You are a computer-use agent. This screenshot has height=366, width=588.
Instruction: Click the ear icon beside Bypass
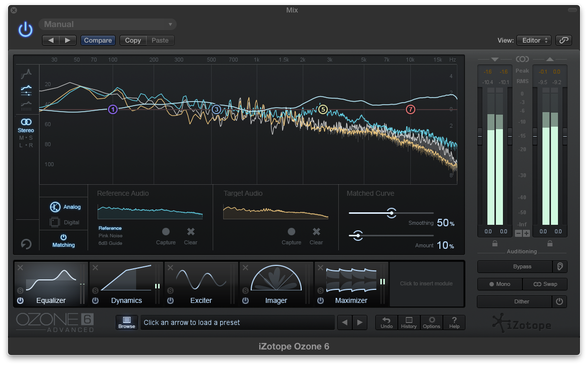560,266
